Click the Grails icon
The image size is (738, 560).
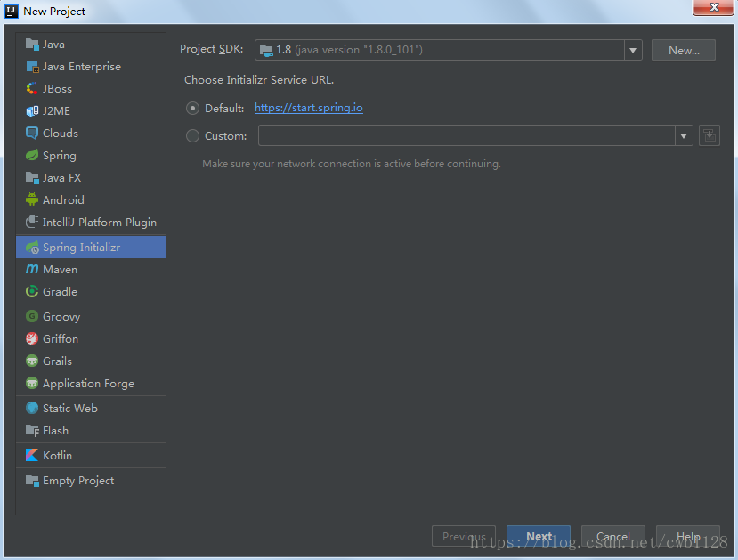click(x=32, y=361)
